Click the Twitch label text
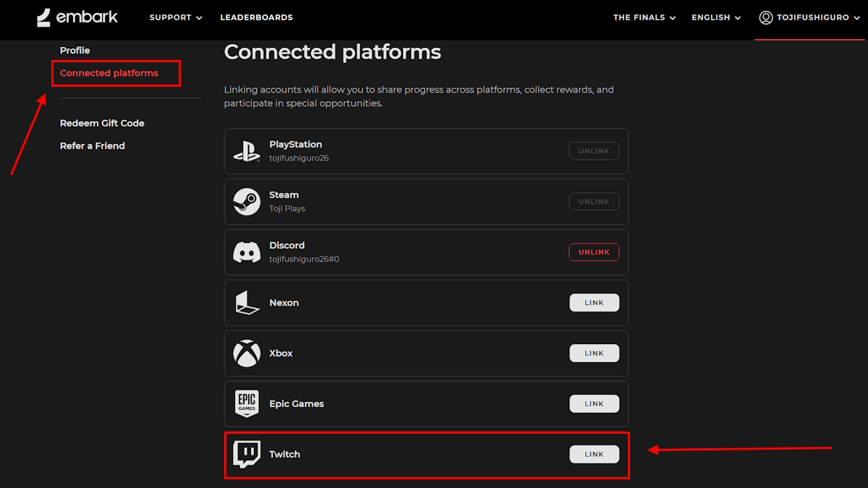Viewport: 868px width, 488px height. [284, 455]
